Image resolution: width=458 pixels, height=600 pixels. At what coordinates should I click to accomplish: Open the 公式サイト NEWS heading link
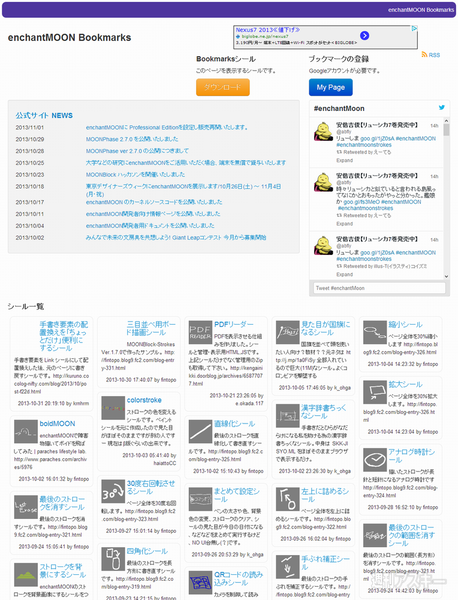(x=44, y=116)
